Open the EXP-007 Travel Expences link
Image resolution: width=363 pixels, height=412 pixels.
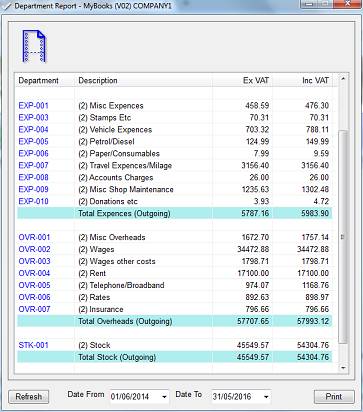coord(33,165)
